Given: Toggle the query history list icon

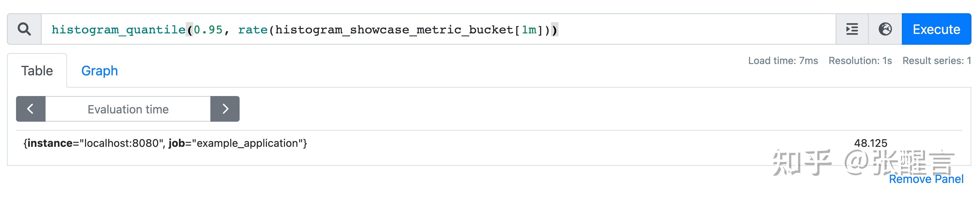Looking at the screenshot, I should (852, 29).
